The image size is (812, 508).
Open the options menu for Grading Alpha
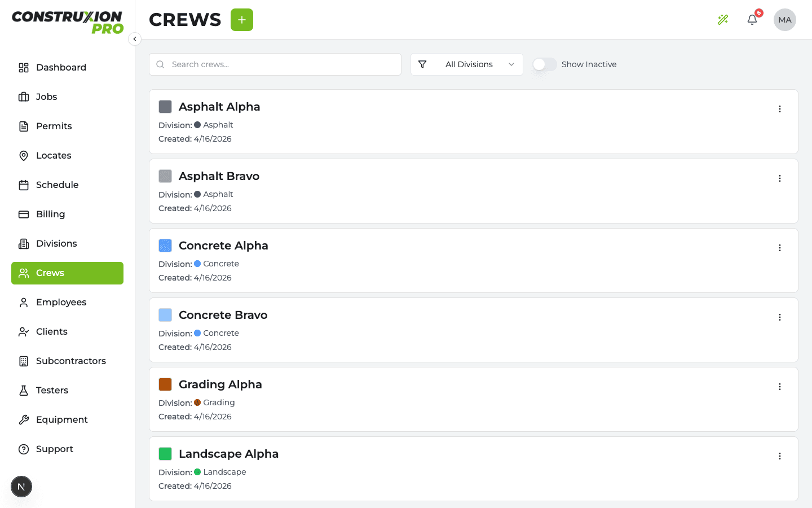click(x=780, y=387)
